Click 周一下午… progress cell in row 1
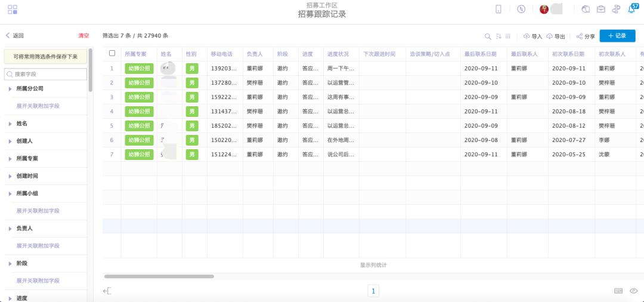 pyautogui.click(x=340, y=69)
